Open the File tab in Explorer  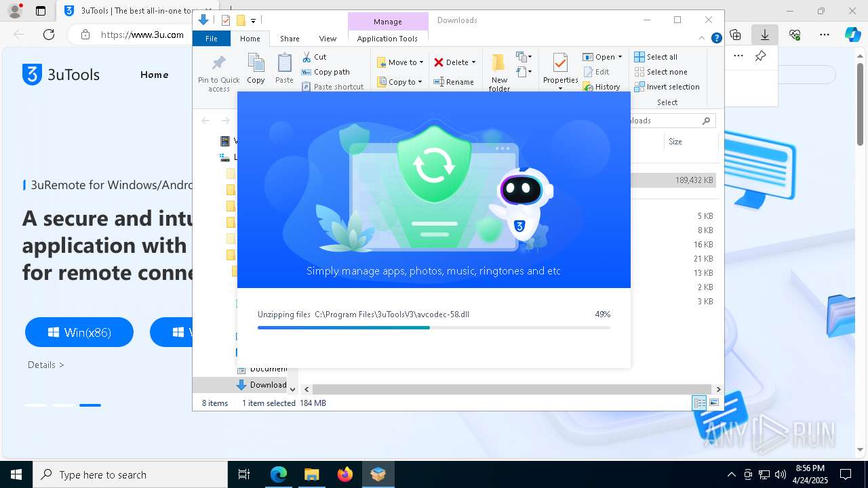[x=212, y=39]
